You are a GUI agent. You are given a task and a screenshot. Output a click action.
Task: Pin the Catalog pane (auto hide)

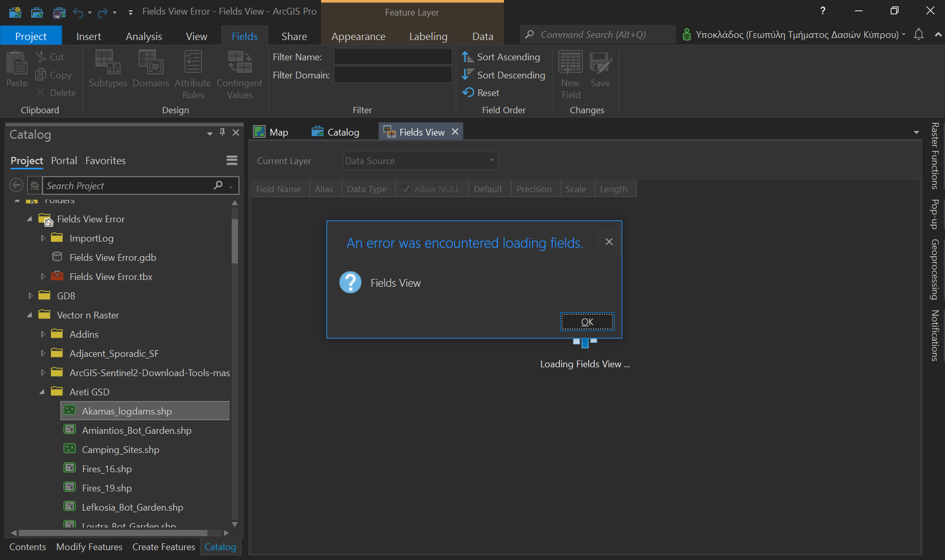222,132
